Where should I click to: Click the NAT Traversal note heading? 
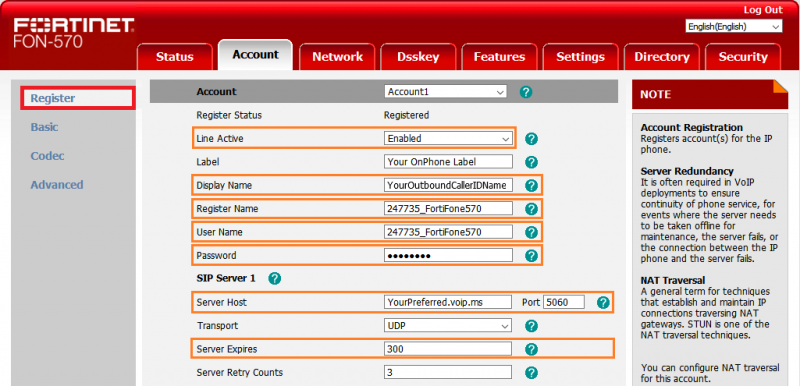672,280
